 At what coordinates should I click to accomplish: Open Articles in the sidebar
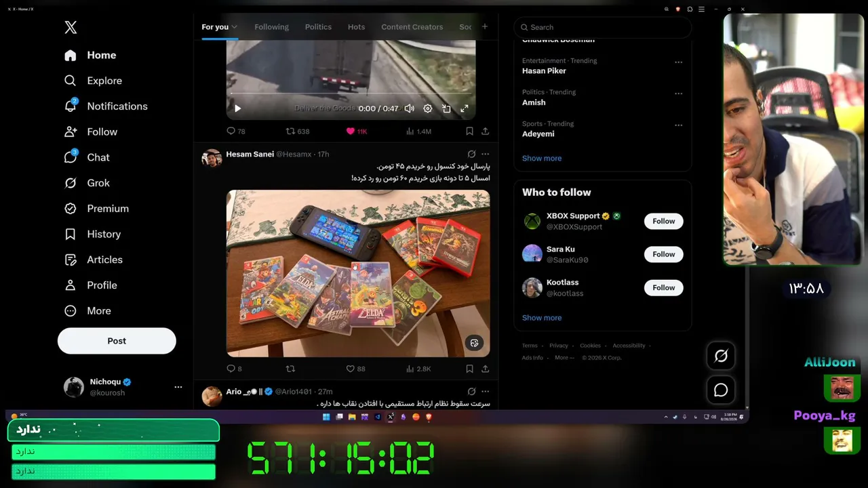coord(93,260)
